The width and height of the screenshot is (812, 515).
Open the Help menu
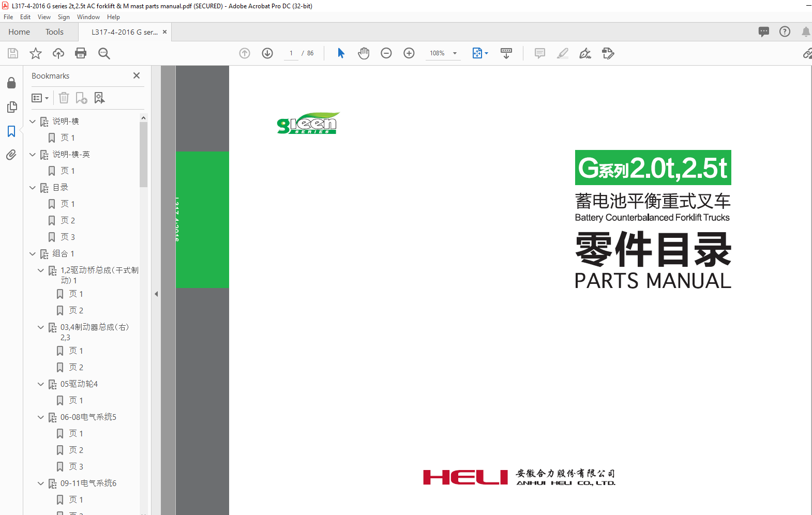click(x=113, y=17)
